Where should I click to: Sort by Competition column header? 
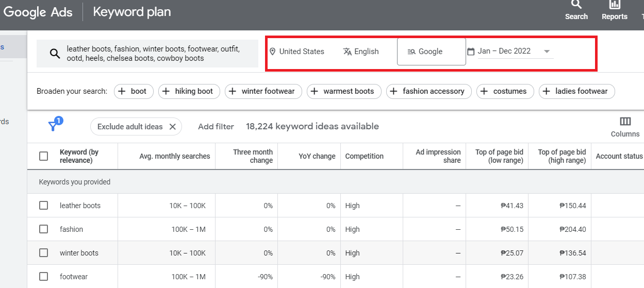[x=365, y=156]
